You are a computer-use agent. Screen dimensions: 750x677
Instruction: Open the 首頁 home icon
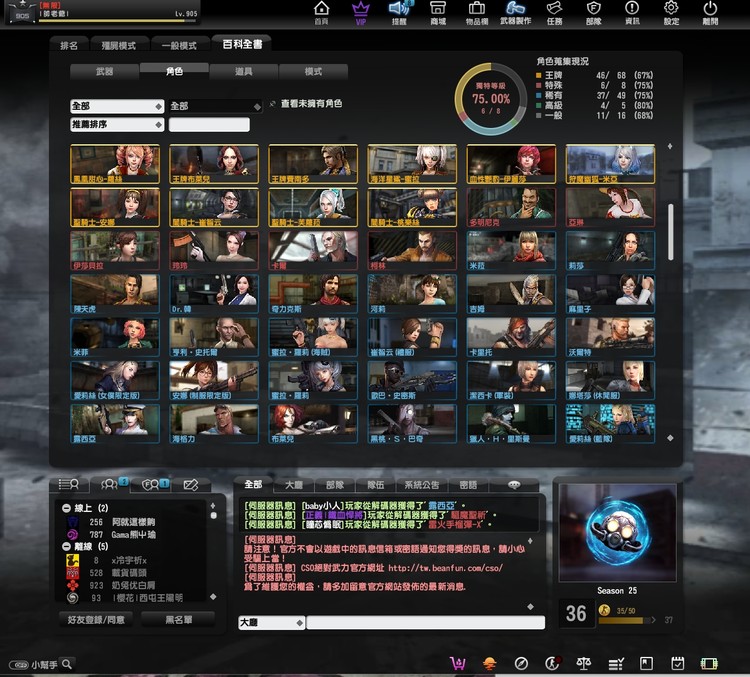click(x=321, y=12)
